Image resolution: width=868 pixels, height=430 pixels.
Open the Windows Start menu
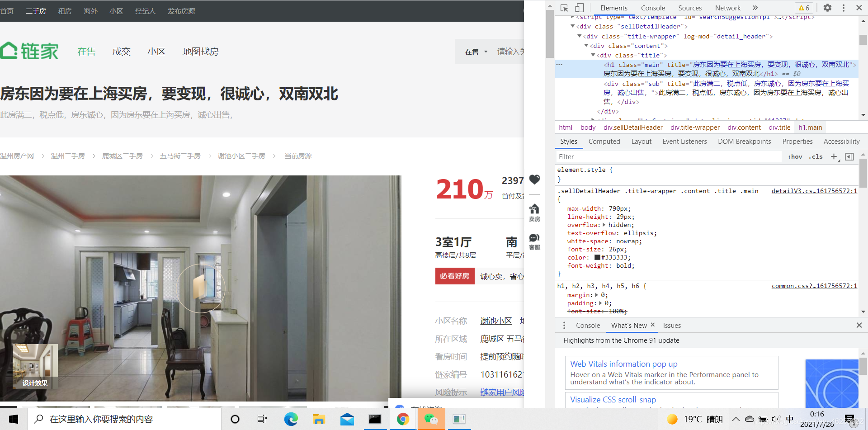point(14,419)
